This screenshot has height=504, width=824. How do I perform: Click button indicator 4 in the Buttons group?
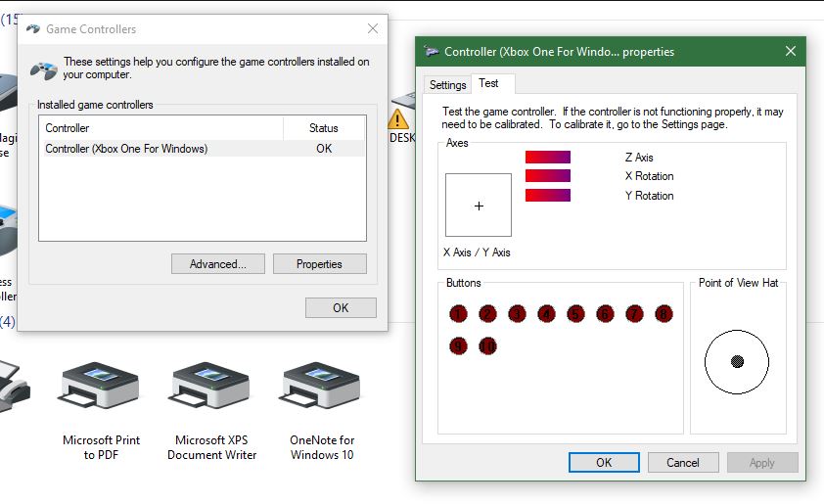(x=546, y=314)
